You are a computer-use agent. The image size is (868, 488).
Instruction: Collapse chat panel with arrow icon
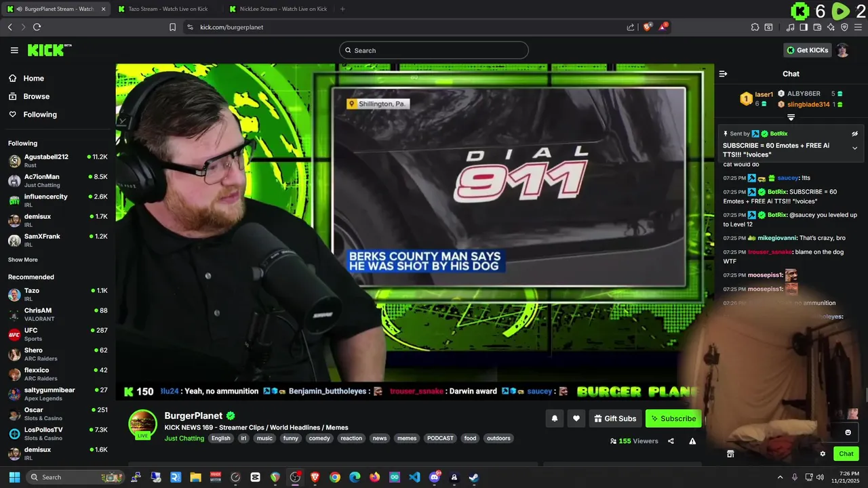[x=723, y=74]
